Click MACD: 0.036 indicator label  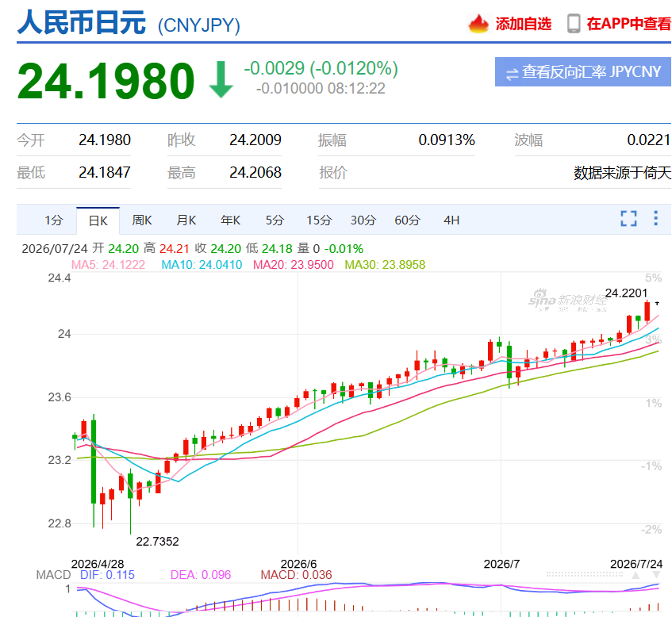(296, 575)
